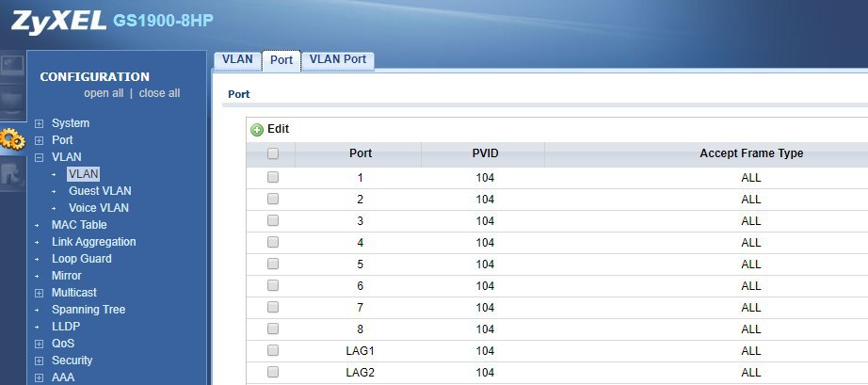Screen dimensions: 868x385
Task: Open Guest VLAN settings
Action: pyautogui.click(x=99, y=191)
